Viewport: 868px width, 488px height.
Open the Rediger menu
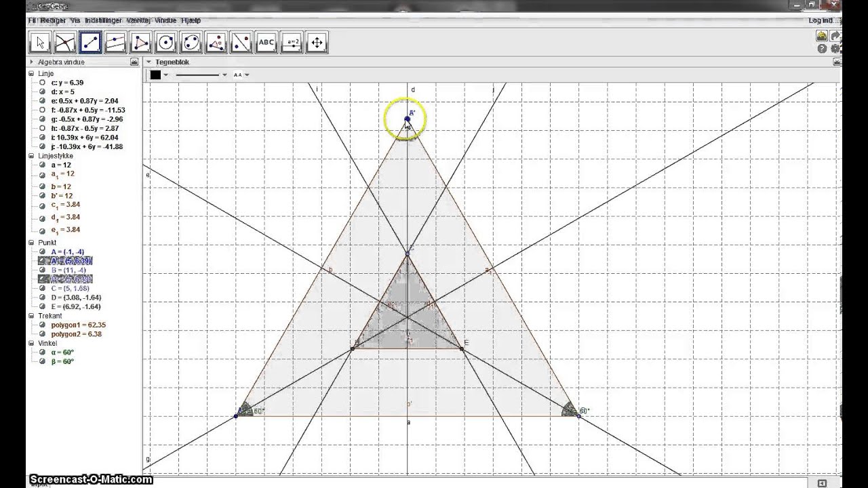(x=53, y=21)
